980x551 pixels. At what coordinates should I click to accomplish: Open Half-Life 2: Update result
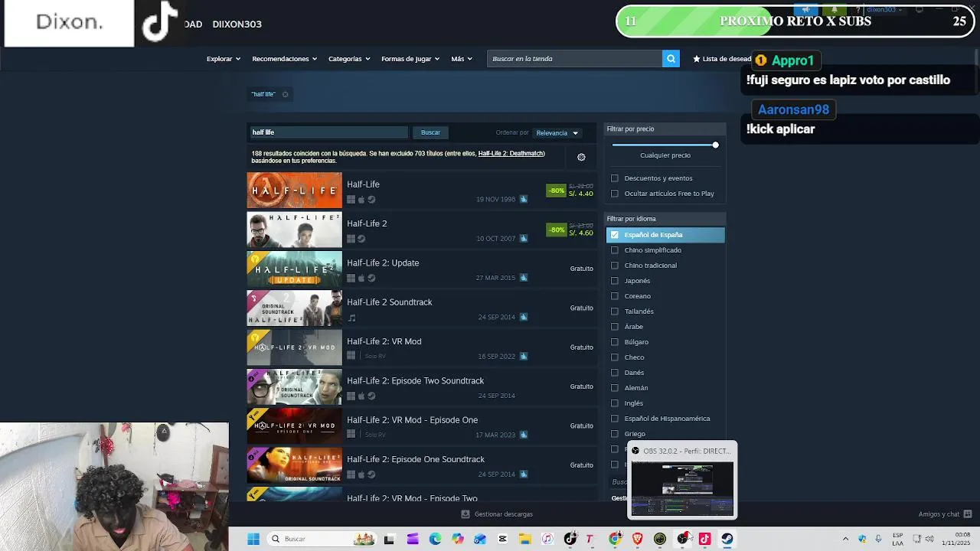pyautogui.click(x=422, y=269)
